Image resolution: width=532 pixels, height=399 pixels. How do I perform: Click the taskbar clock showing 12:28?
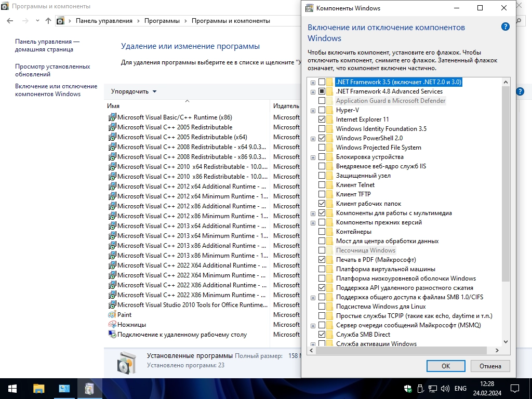coord(487,384)
